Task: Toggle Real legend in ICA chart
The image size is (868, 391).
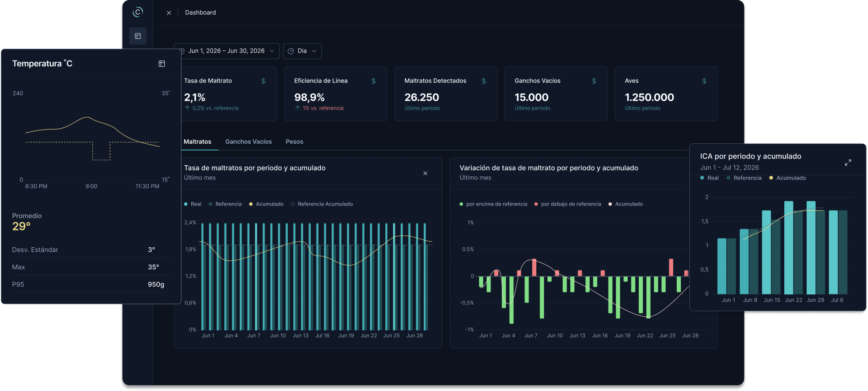Action: click(709, 178)
